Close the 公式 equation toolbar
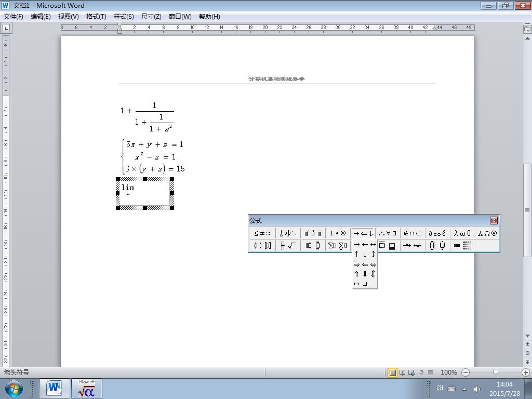532x399 pixels. pos(494,220)
